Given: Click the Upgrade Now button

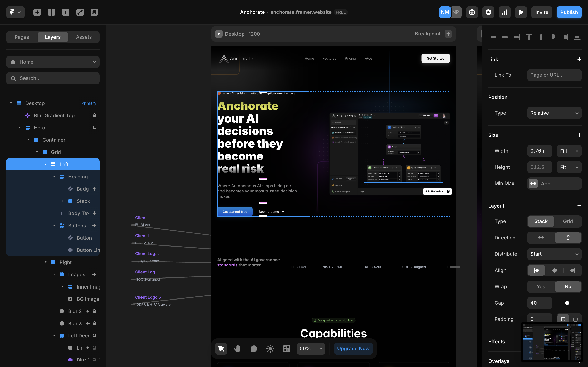Looking at the screenshot, I should (x=353, y=349).
